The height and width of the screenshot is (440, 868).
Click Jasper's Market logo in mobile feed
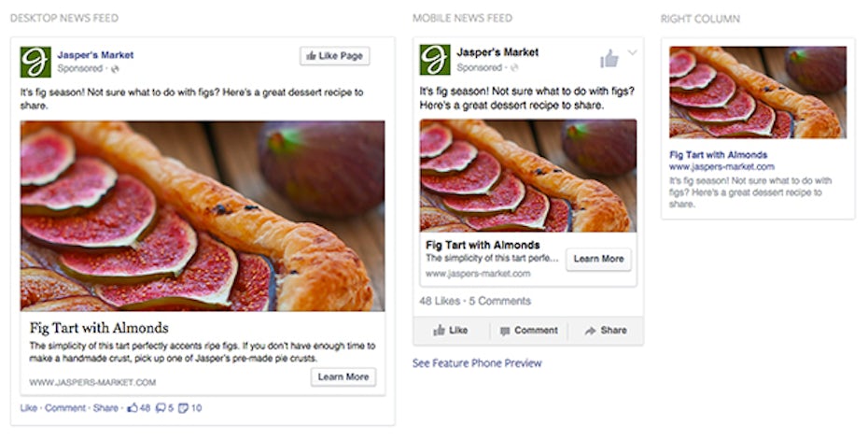point(435,60)
